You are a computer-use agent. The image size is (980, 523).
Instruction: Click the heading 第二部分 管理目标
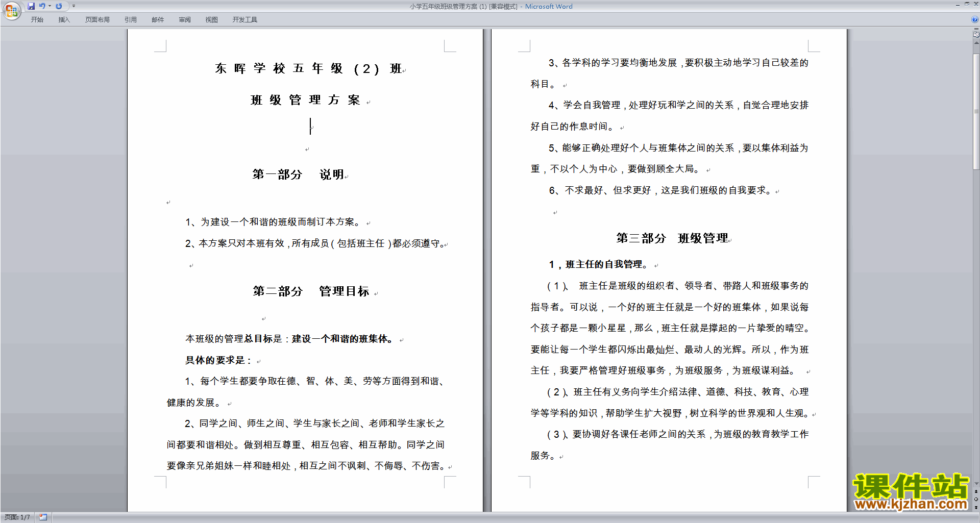[311, 291]
